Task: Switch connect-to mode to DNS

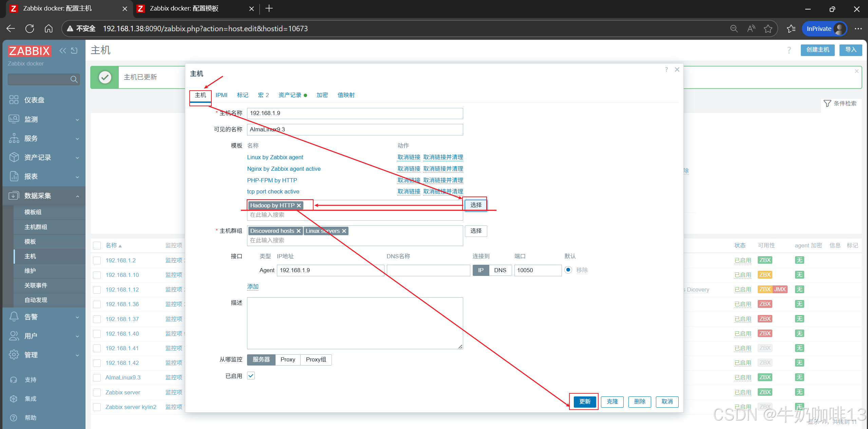Action: 500,271
